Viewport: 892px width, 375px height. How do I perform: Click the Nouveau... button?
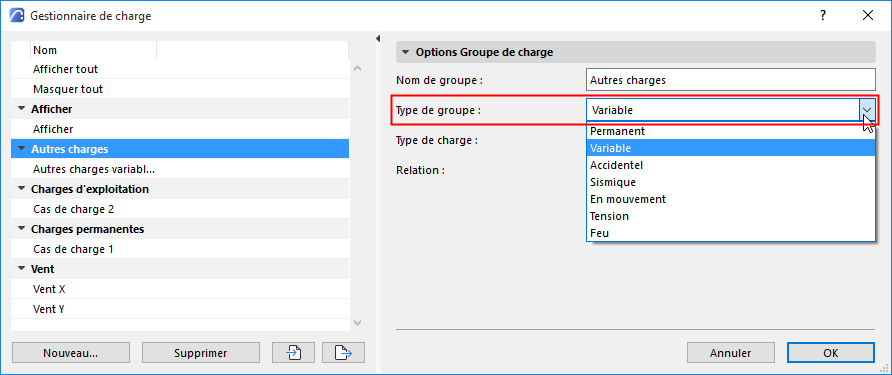point(71,353)
